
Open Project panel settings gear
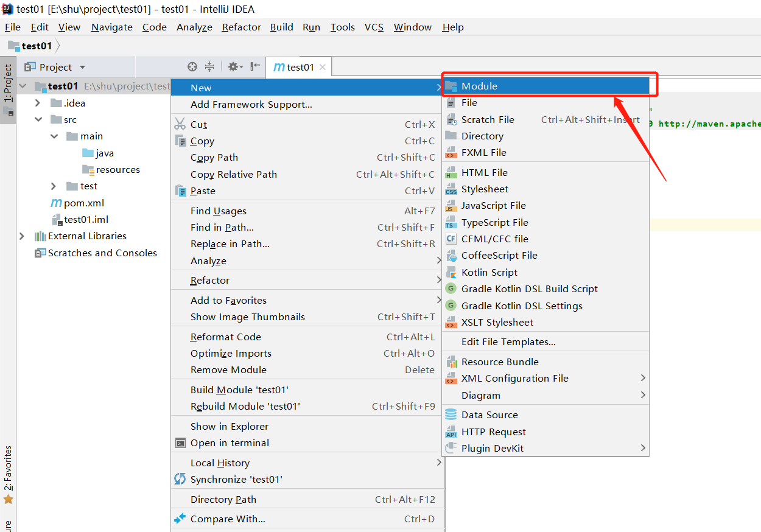[235, 67]
